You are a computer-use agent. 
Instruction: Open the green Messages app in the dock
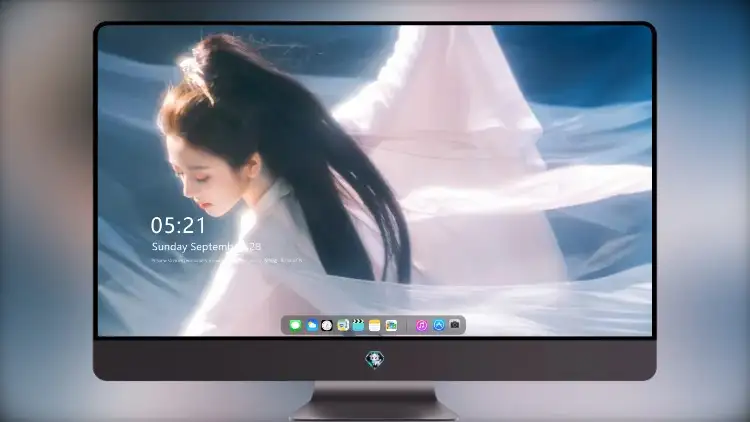point(296,325)
